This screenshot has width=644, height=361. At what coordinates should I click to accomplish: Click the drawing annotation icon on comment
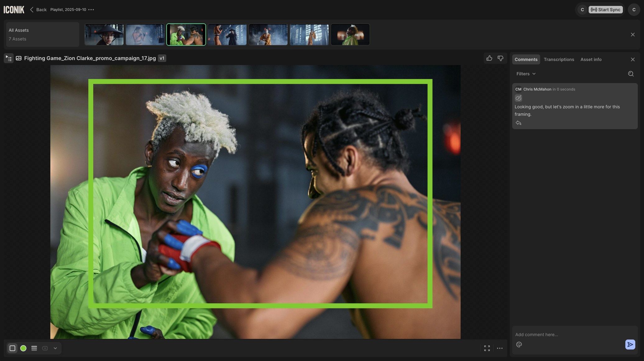click(518, 98)
